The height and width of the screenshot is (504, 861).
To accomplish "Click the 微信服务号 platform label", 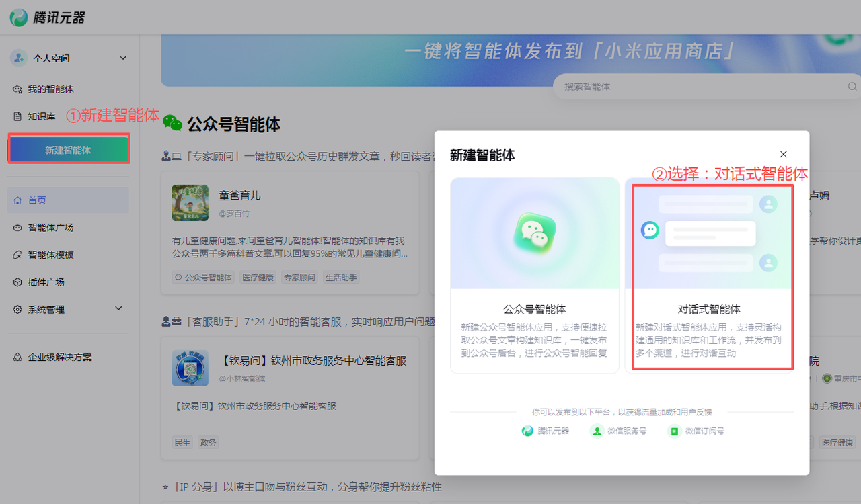I will (x=627, y=431).
